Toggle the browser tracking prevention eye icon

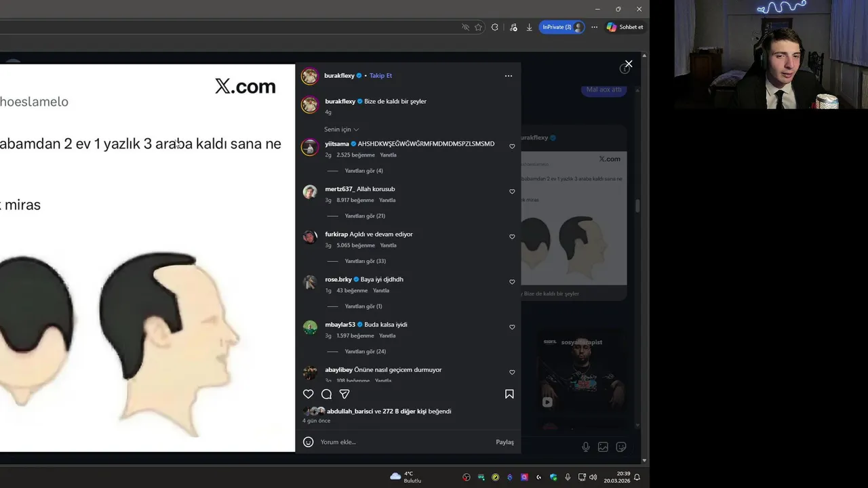click(x=465, y=27)
